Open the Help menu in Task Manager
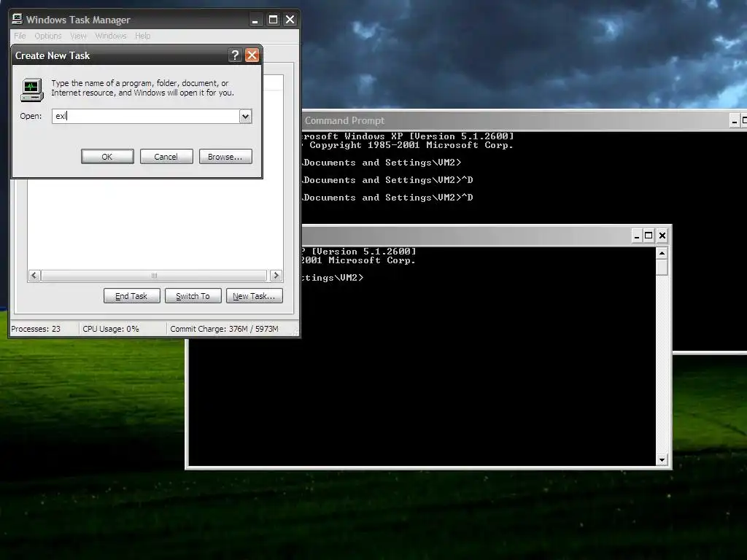747x560 pixels. click(142, 36)
